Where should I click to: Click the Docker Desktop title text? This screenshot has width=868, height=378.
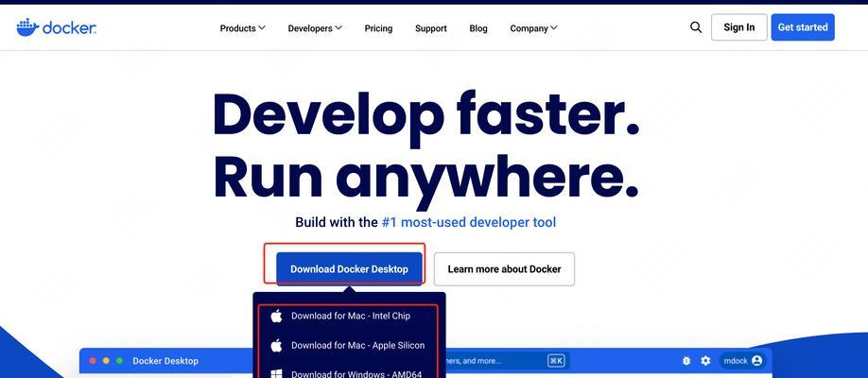(165, 361)
